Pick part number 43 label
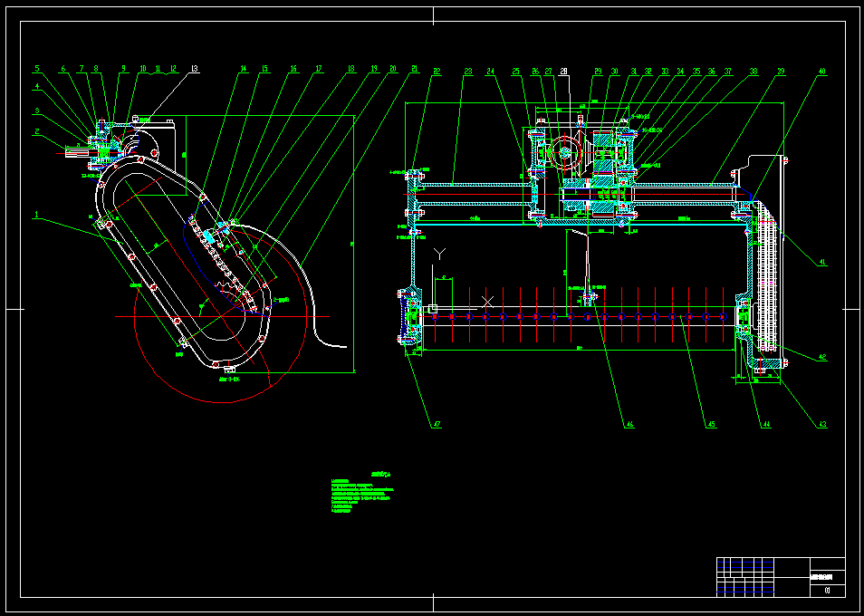The height and width of the screenshot is (616, 864). point(822,424)
